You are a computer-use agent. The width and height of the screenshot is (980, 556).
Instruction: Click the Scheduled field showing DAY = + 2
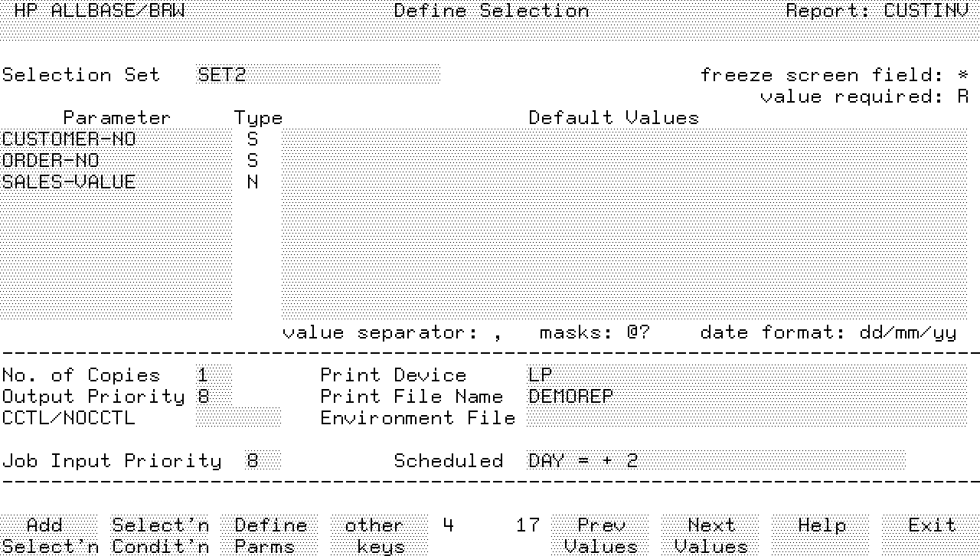pyautogui.click(x=715, y=461)
